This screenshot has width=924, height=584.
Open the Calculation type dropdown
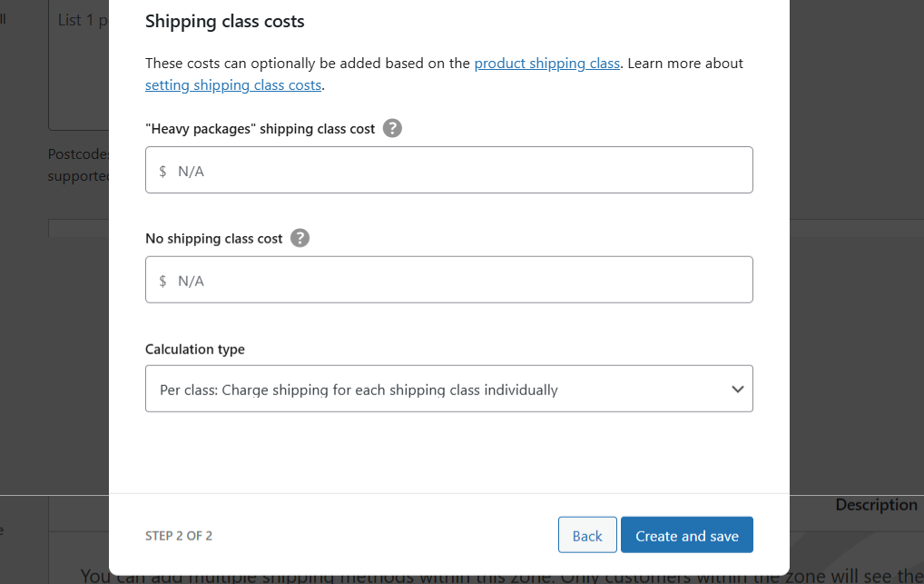[449, 389]
